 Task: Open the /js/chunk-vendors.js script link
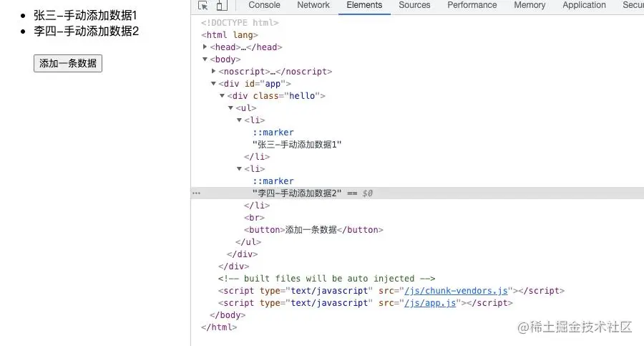[x=456, y=290]
